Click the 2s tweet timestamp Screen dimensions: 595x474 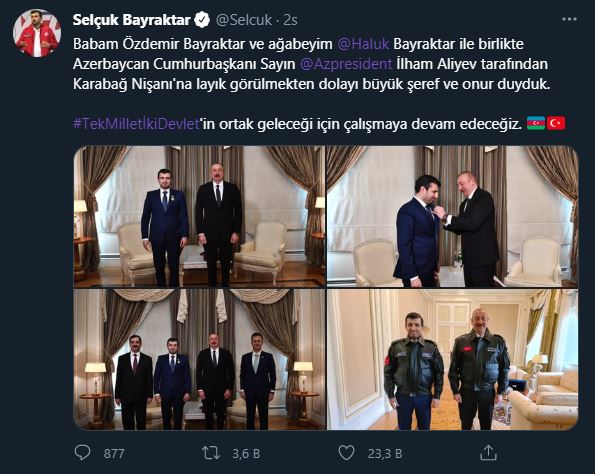tap(290, 20)
